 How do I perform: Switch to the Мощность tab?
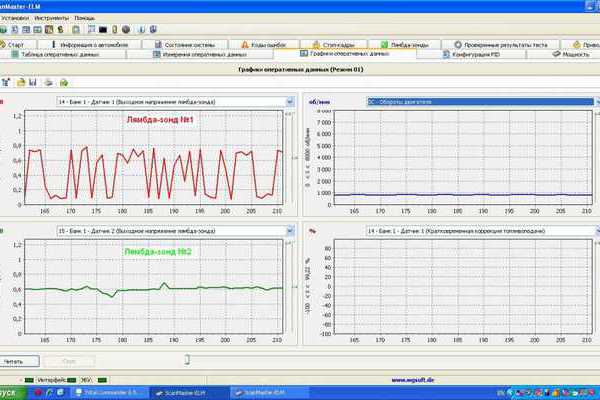(574, 55)
